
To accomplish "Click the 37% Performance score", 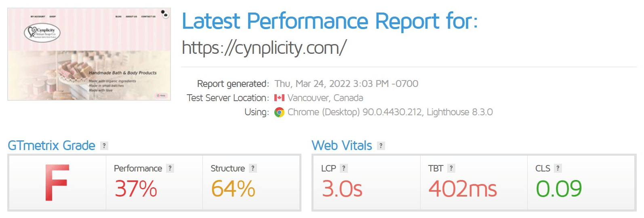I will click(x=136, y=189).
